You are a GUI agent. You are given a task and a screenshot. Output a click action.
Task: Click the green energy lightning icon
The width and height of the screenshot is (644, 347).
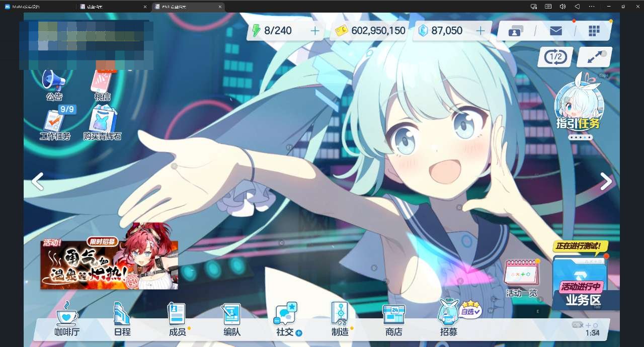tap(256, 31)
